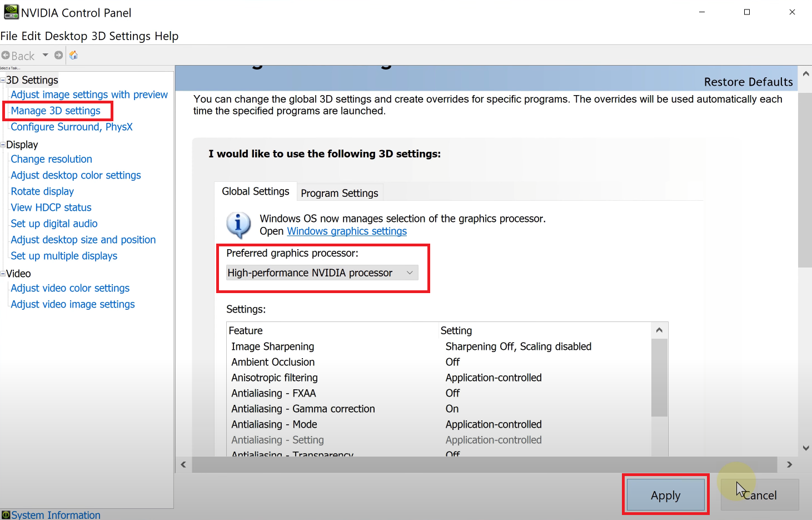Select the Ambient Occlusion setting row
This screenshot has height=520, width=812.
273,362
